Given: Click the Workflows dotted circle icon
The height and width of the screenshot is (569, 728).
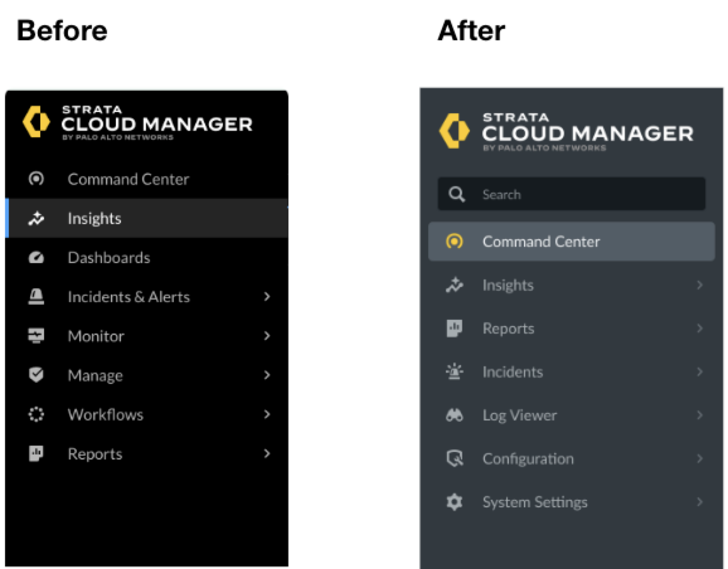Looking at the screenshot, I should (37, 415).
